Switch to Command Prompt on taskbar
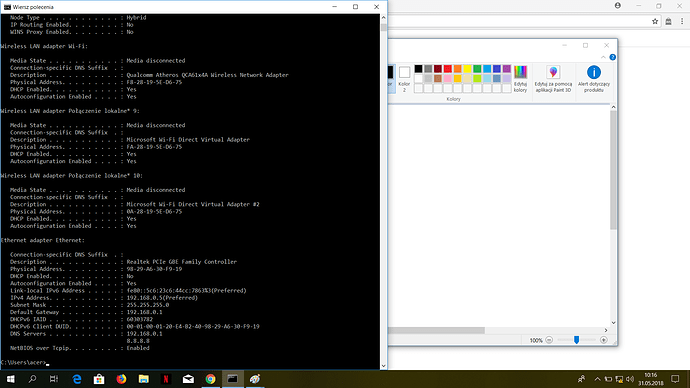 pyautogui.click(x=232, y=379)
